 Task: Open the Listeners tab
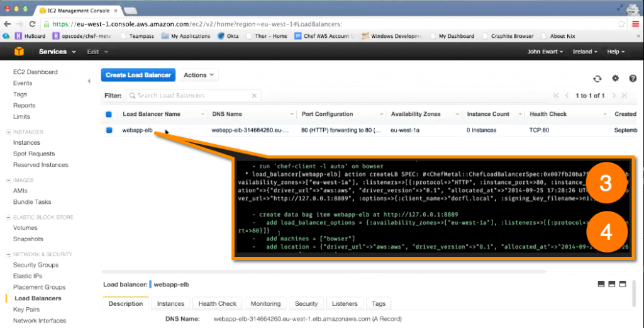pyautogui.click(x=344, y=303)
